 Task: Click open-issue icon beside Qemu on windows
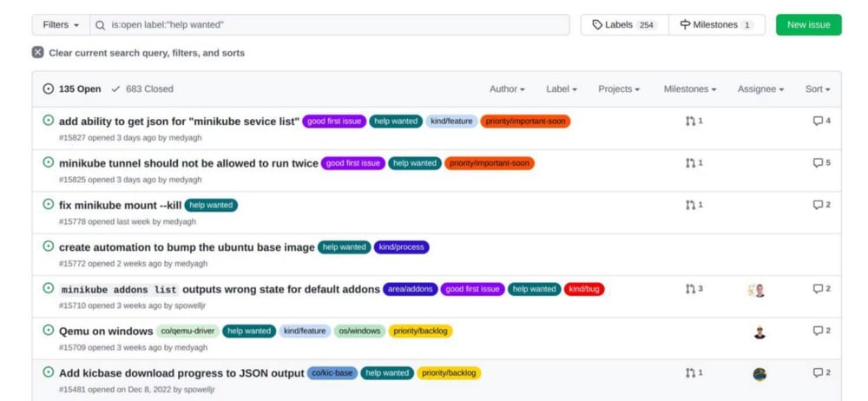[x=49, y=330]
